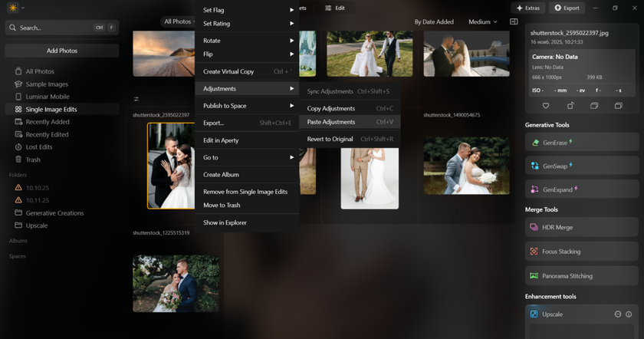Choose Create Virtual Copy from context menu
Screen dimensions: 644x339
tap(247, 71)
